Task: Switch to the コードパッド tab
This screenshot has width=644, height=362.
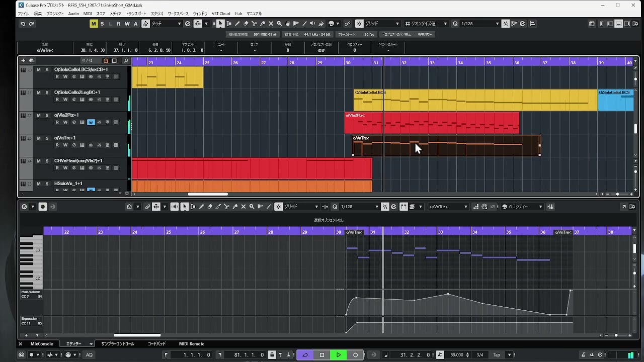Action: point(156,344)
